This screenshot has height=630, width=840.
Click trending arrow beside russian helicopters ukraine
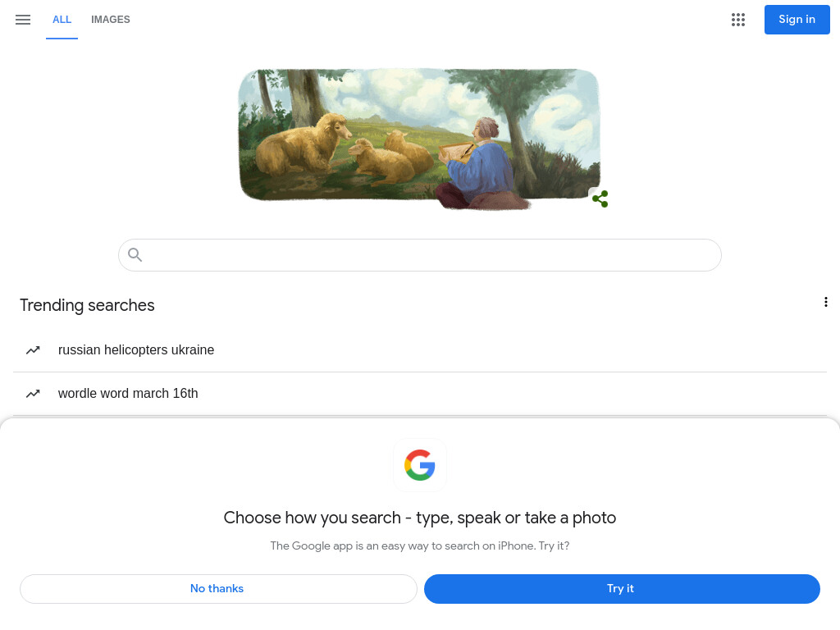pos(33,349)
